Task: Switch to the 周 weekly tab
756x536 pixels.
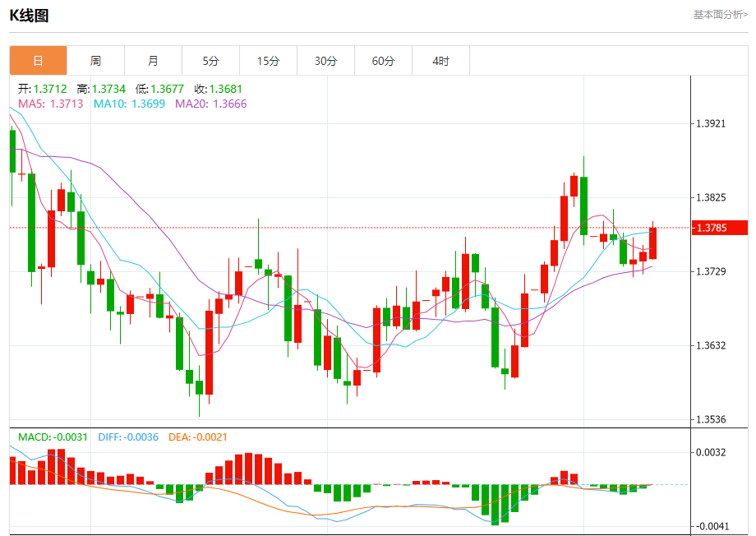Action: pos(95,61)
